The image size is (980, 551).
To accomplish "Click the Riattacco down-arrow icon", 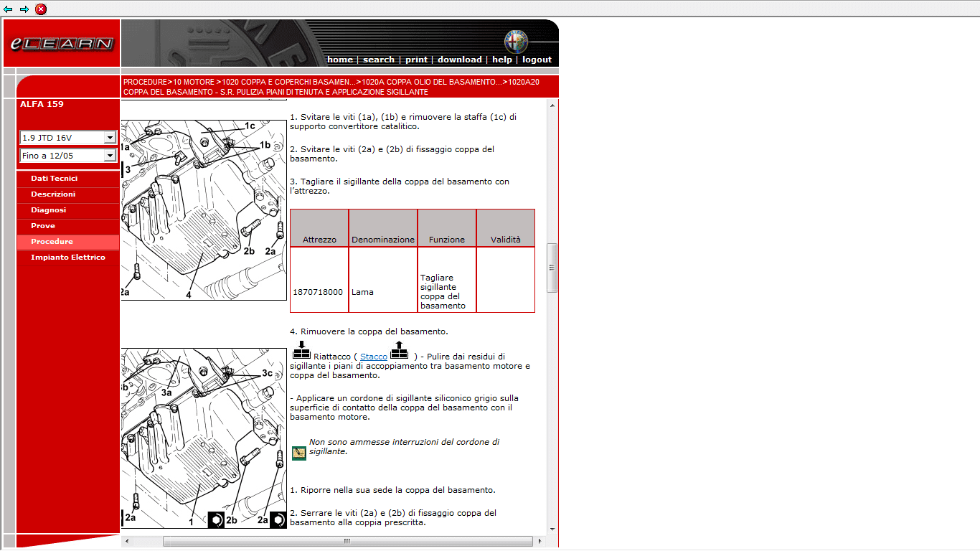I will pyautogui.click(x=301, y=350).
